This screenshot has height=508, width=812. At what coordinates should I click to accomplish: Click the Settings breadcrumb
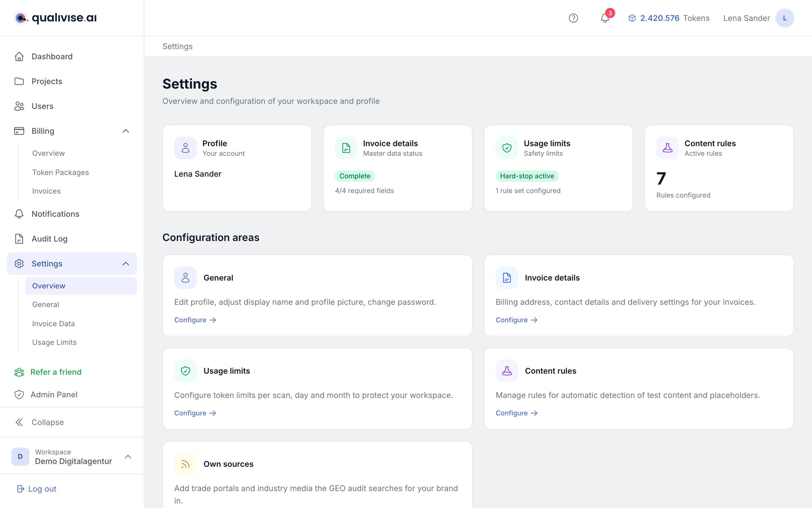click(x=178, y=46)
